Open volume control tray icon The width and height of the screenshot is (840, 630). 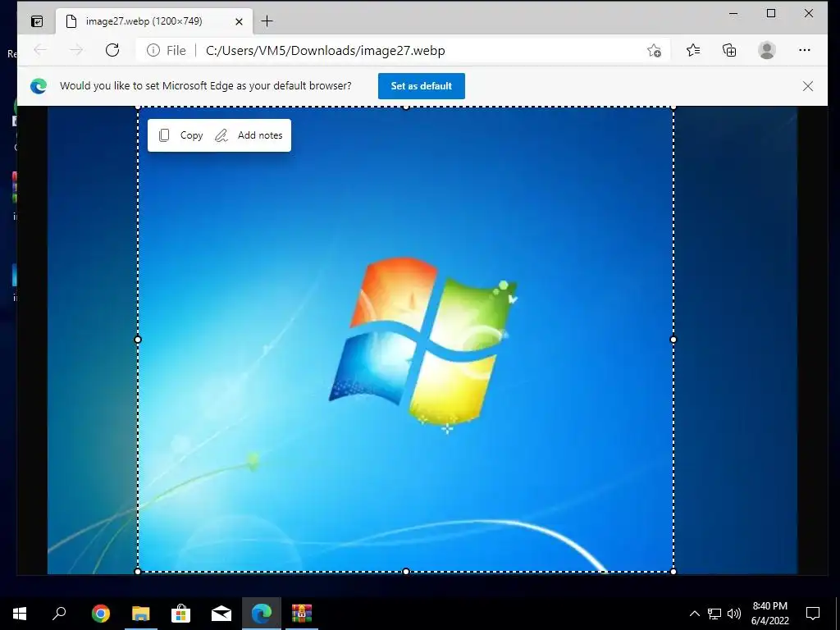click(734, 614)
